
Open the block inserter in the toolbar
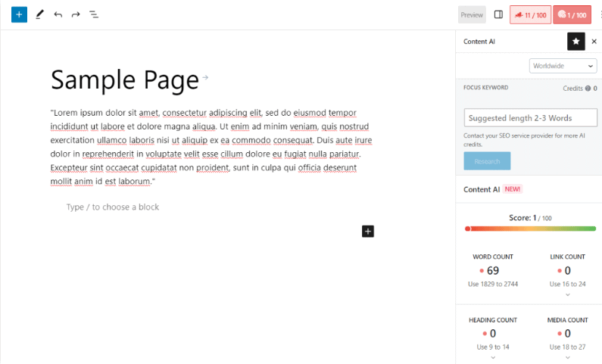19,14
